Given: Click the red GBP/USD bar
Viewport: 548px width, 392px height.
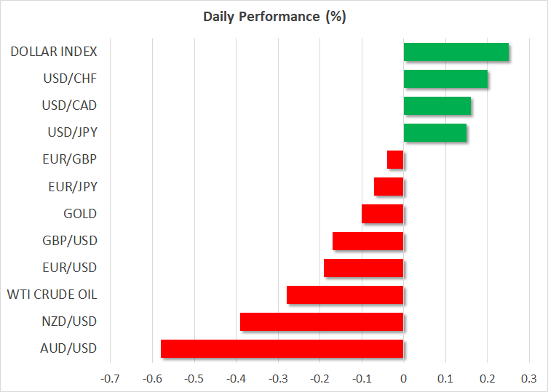Looking at the screenshot, I should pos(368,241).
